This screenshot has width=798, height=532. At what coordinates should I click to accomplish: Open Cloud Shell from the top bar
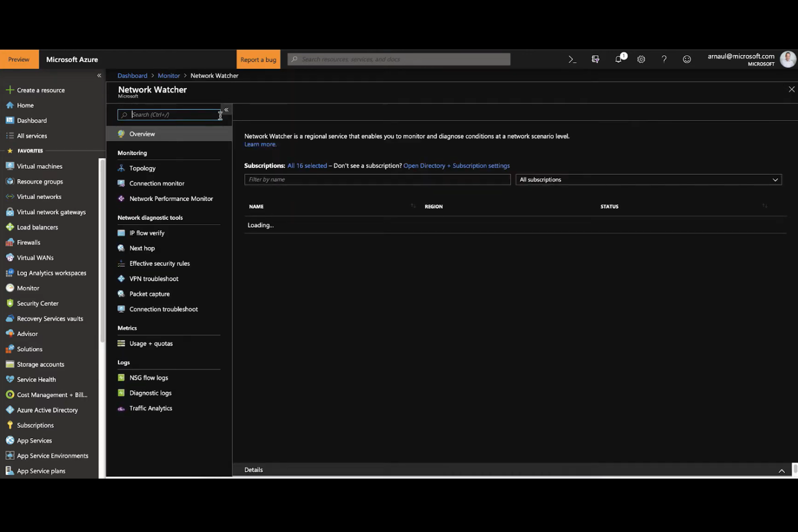(573, 59)
